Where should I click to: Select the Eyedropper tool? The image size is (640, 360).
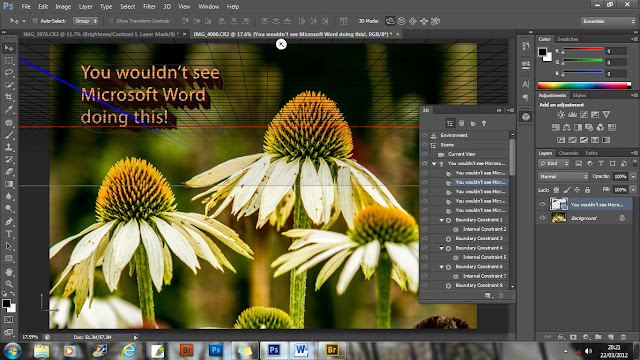coord(9,109)
